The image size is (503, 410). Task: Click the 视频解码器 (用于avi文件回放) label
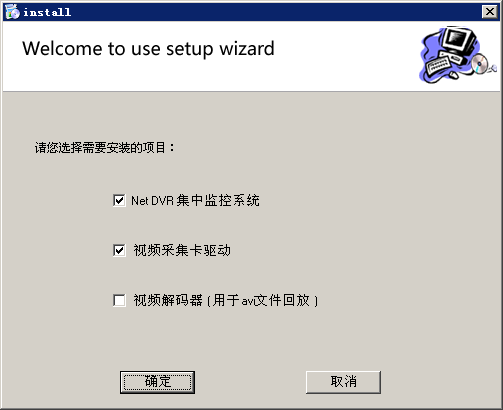click(226, 300)
